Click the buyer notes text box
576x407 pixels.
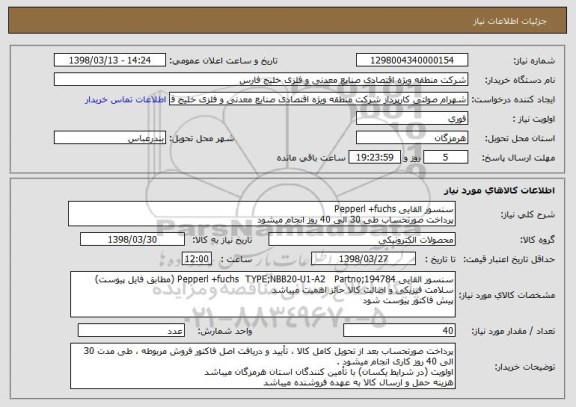263,366
